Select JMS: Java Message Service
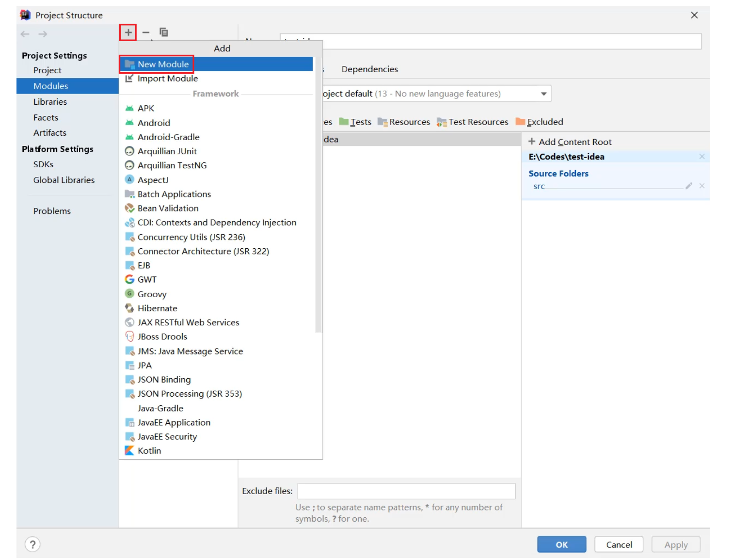This screenshot has height=560, width=732. coord(216,351)
